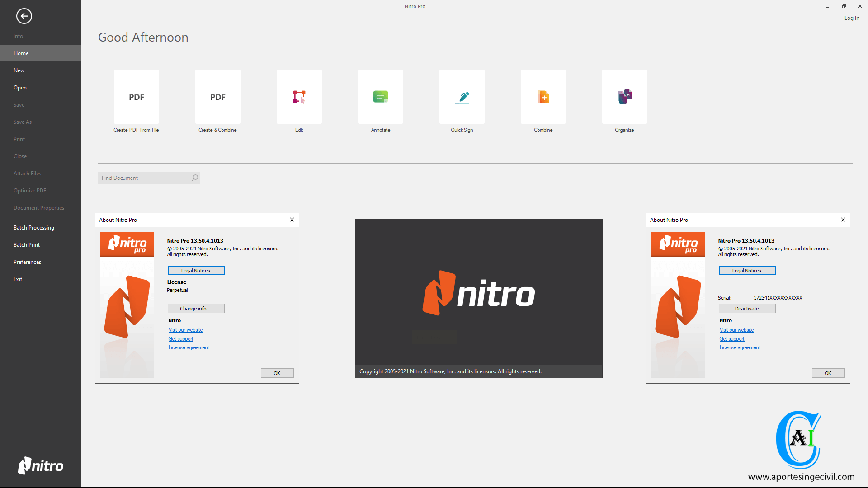Image resolution: width=868 pixels, height=488 pixels.
Task: Launch the QuickSign tool
Action: [x=462, y=97]
